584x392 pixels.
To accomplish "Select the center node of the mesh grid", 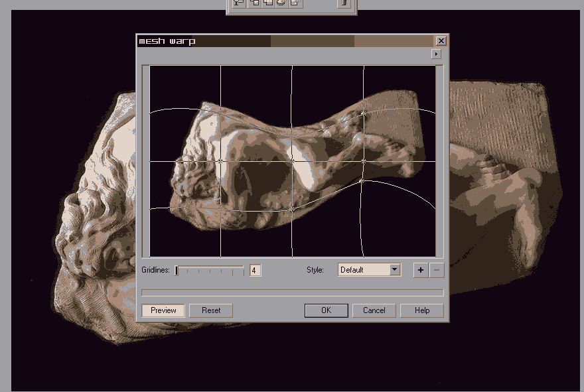I will pyautogui.click(x=293, y=161).
